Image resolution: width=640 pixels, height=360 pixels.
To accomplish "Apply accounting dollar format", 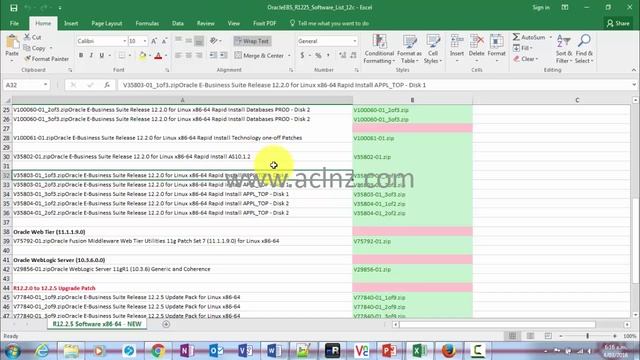I will coord(302,56).
